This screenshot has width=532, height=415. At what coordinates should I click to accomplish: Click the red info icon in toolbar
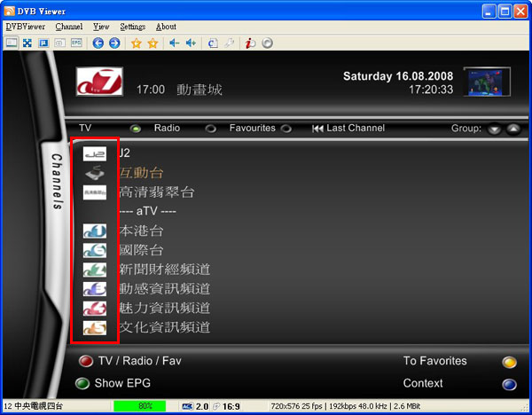[250, 43]
